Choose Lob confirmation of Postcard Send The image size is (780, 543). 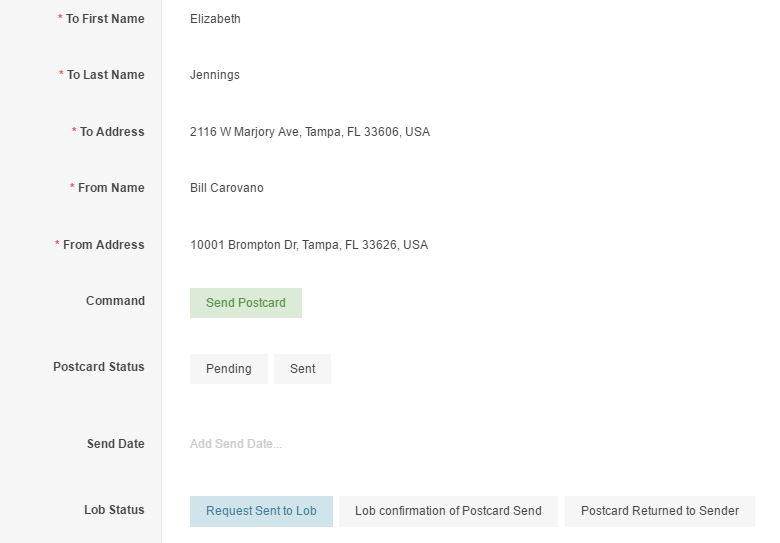coord(448,511)
